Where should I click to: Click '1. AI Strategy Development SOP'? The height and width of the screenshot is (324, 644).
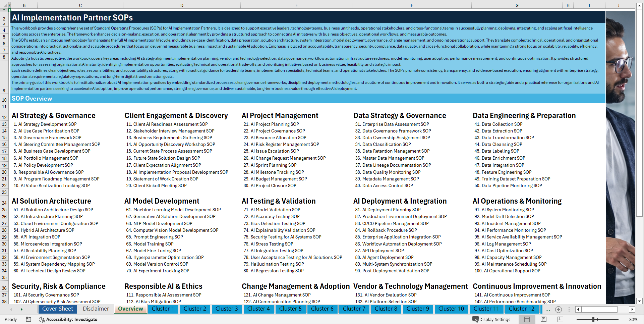pyautogui.click(x=45, y=124)
